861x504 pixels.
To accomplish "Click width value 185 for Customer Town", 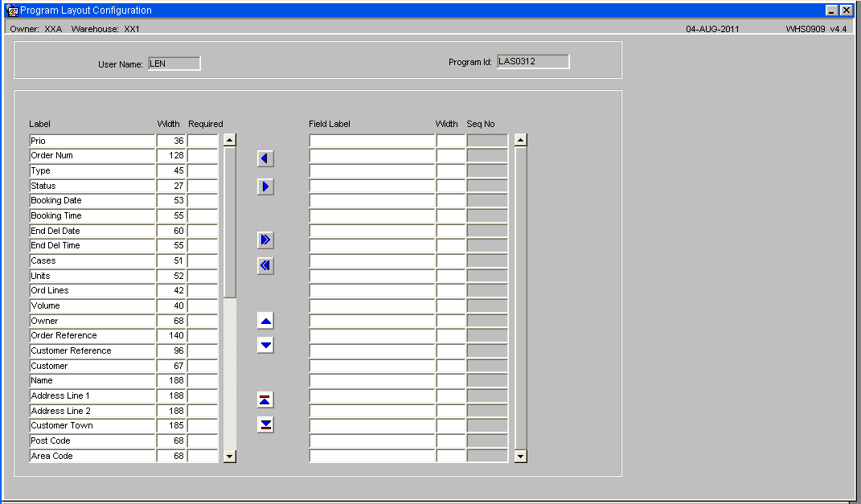I will point(171,425).
